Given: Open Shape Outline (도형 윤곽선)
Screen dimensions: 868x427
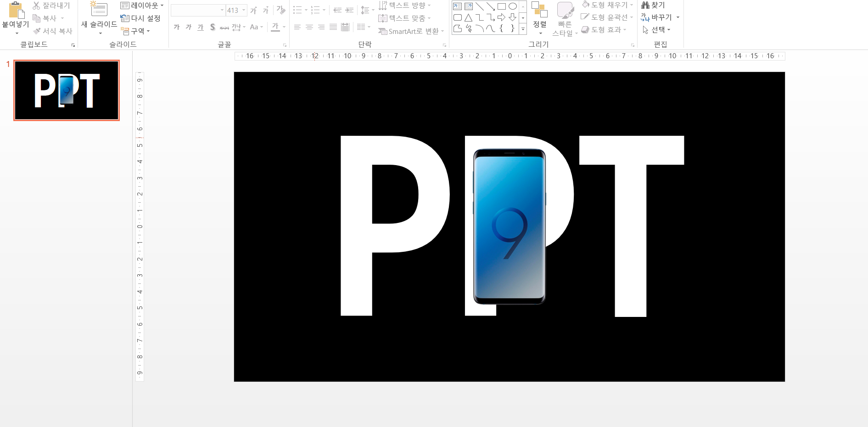Looking at the screenshot, I should [607, 17].
